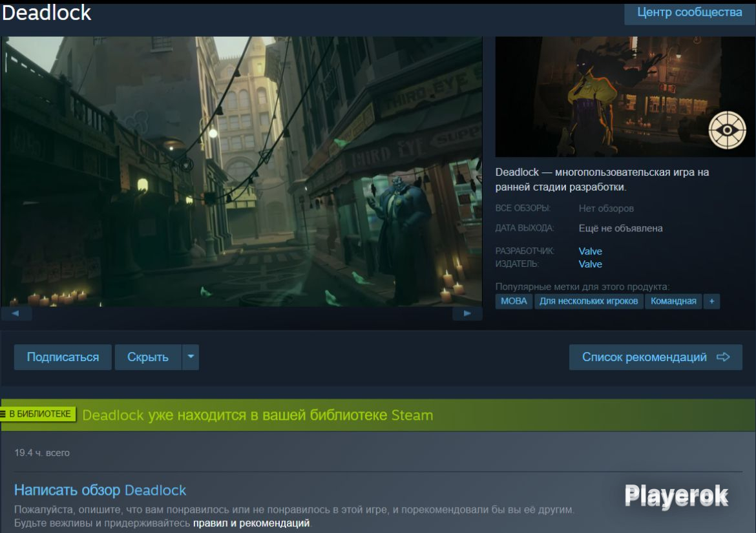Open the Valve publisher link
Image resolution: width=756 pixels, height=533 pixels.
pos(590,264)
